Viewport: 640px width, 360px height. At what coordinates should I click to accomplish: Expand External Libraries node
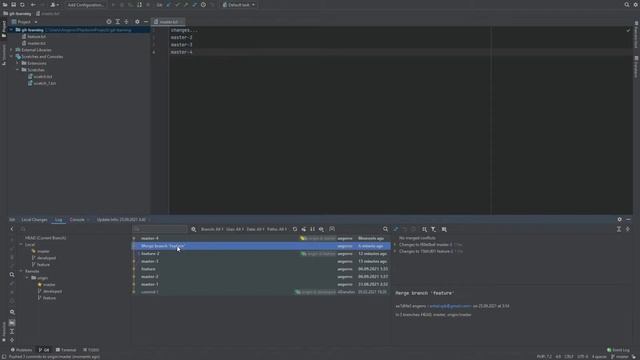(11, 50)
